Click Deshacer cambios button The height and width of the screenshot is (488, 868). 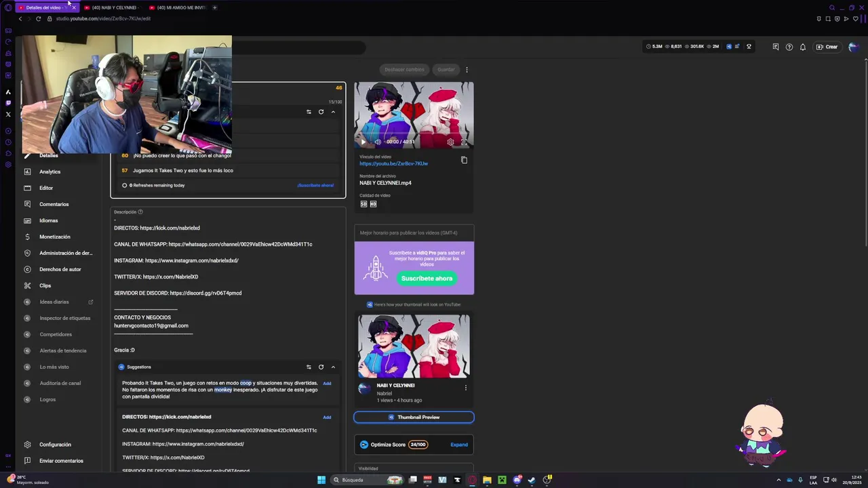coord(404,70)
